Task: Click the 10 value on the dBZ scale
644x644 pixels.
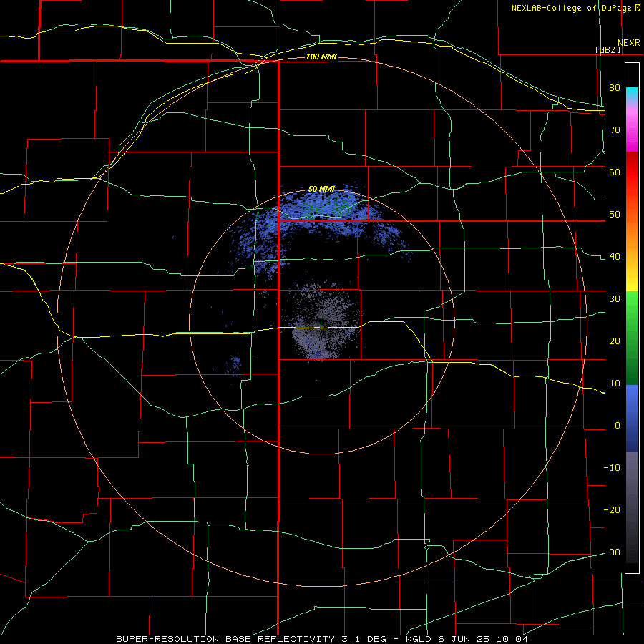Action: (x=615, y=384)
